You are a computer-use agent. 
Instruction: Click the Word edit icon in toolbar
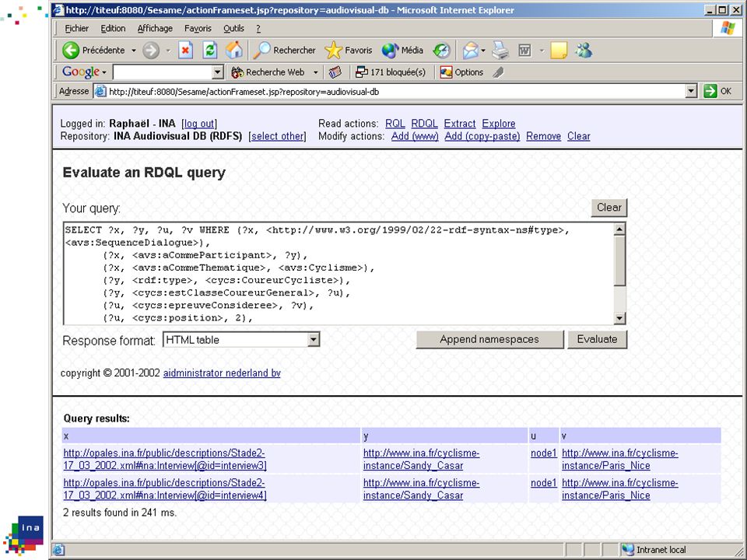pyautogui.click(x=524, y=50)
